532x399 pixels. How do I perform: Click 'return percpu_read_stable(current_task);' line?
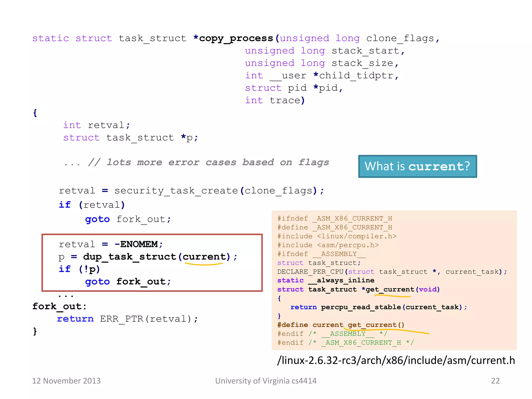pyautogui.click(x=379, y=307)
